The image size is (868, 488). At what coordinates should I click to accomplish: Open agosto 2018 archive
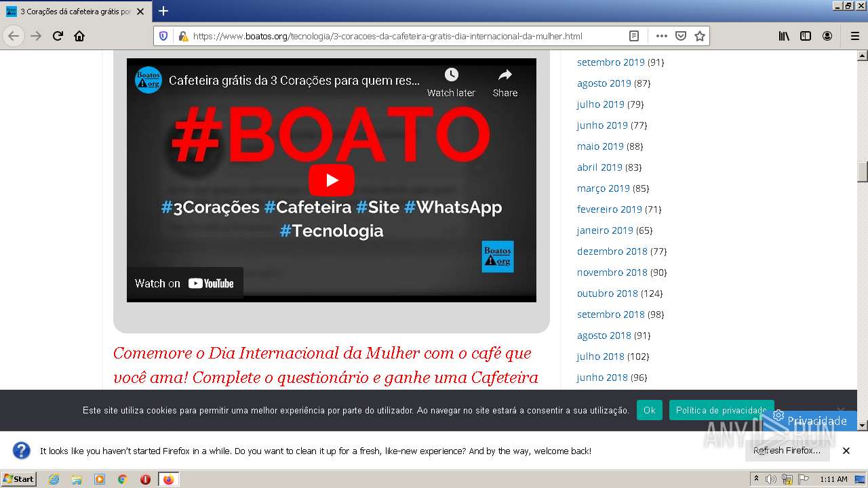click(604, 335)
